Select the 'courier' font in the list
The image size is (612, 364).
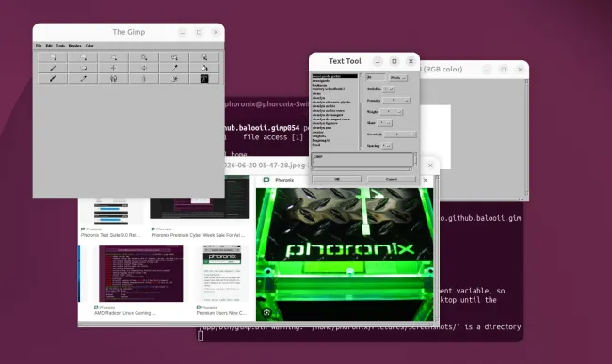point(317,132)
